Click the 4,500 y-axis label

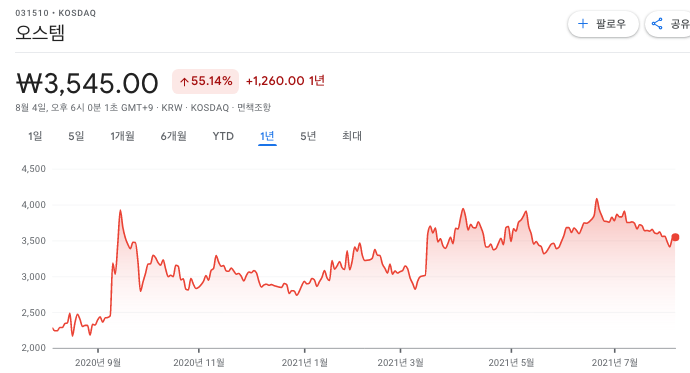[33, 169]
